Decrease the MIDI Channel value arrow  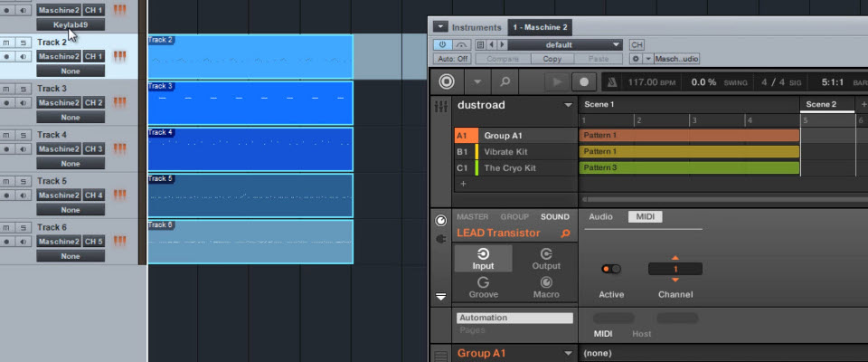[675, 280]
